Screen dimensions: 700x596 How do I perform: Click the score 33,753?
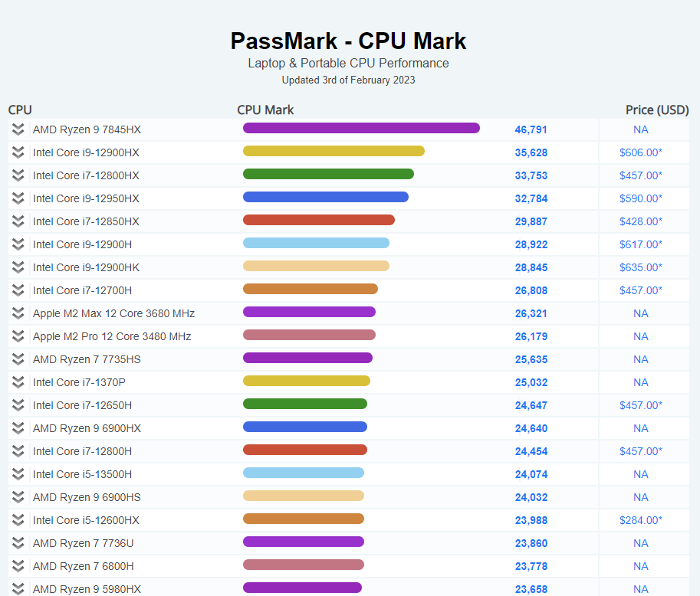531,175
